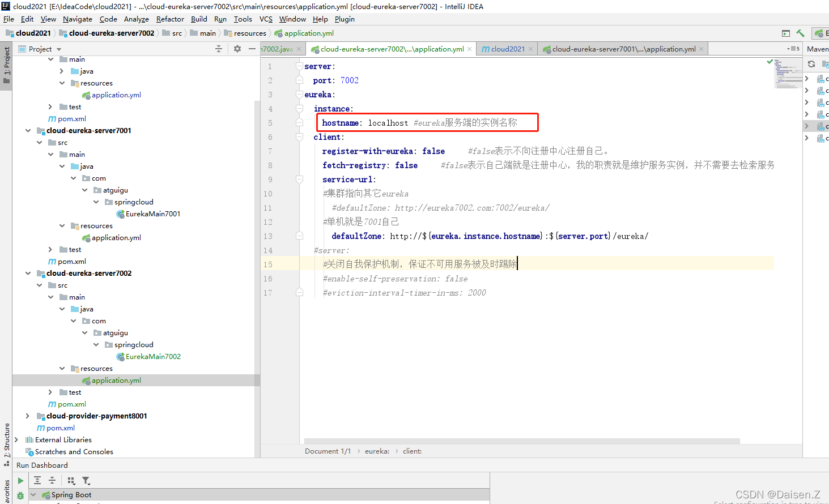
Task: Collapse the Spring Boot node in Run Dashboard
Action: [33, 495]
